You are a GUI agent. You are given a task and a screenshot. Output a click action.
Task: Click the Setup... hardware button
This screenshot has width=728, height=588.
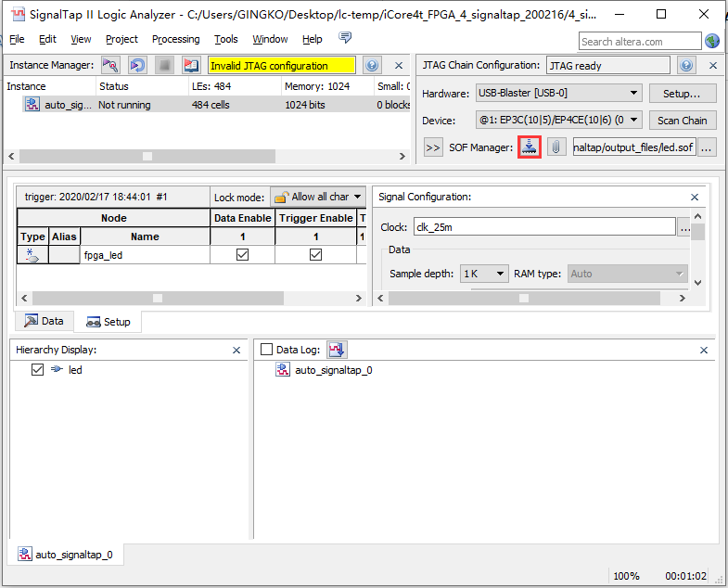pos(682,94)
